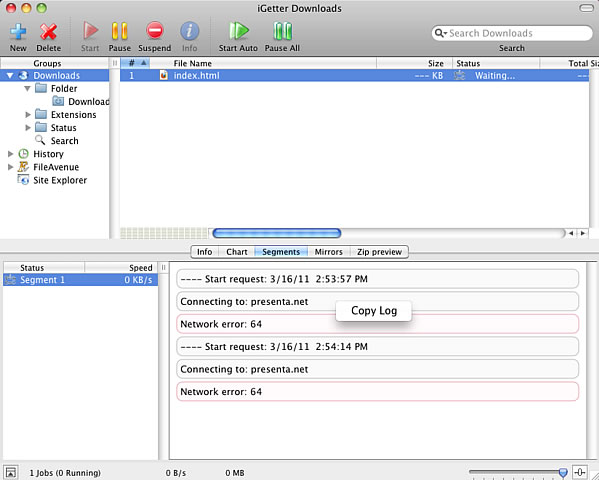
Task: Click the Suspend red stop icon
Action: (155, 31)
